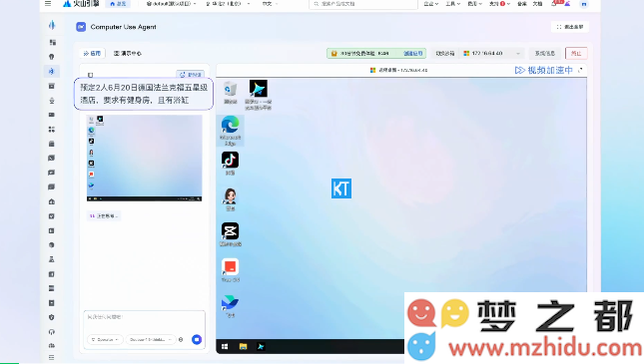
Task: Select the Microsoft Edge icon on the remote desktop
Action: coord(230,131)
